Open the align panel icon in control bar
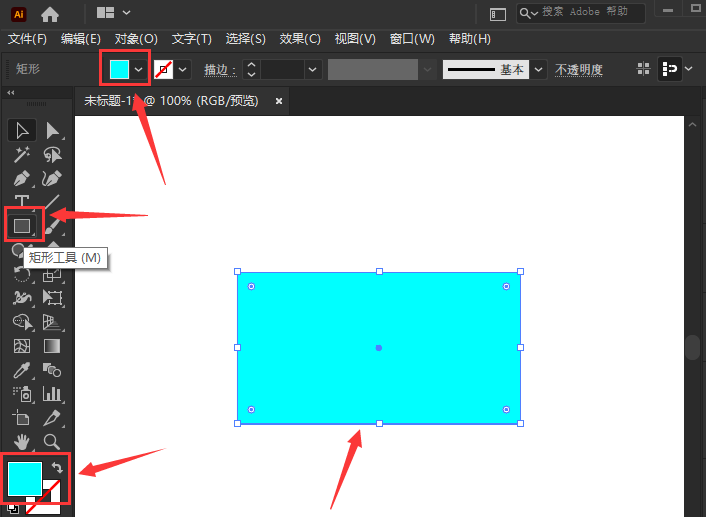The width and height of the screenshot is (706, 517). 644,69
